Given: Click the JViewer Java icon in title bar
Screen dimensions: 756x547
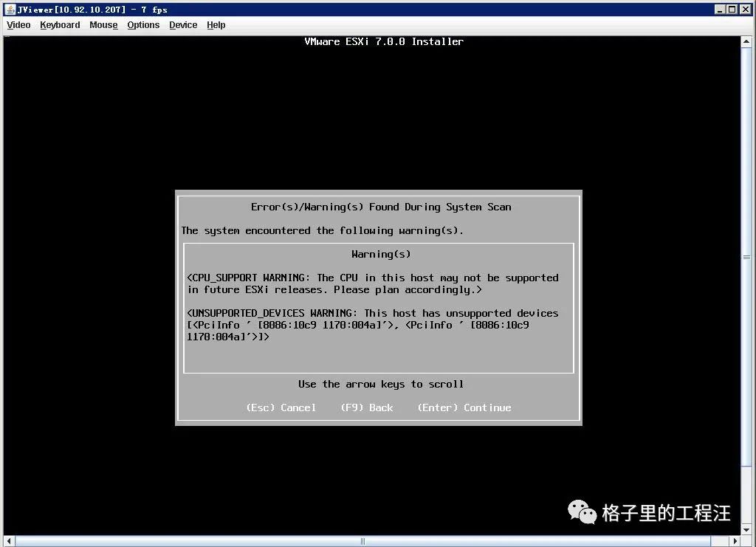Looking at the screenshot, I should (10, 9).
